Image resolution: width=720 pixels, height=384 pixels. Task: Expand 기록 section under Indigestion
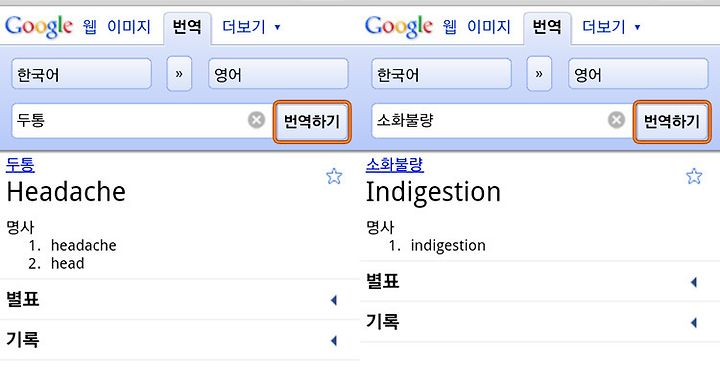point(540,322)
